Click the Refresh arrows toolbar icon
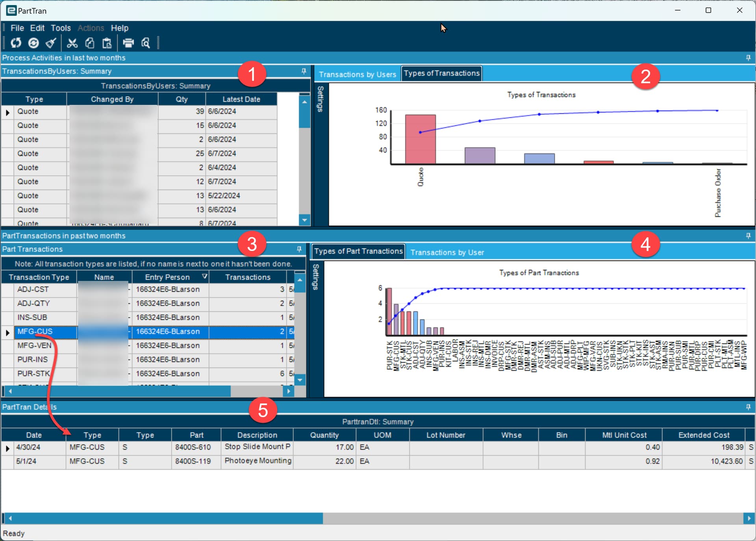 [x=16, y=43]
